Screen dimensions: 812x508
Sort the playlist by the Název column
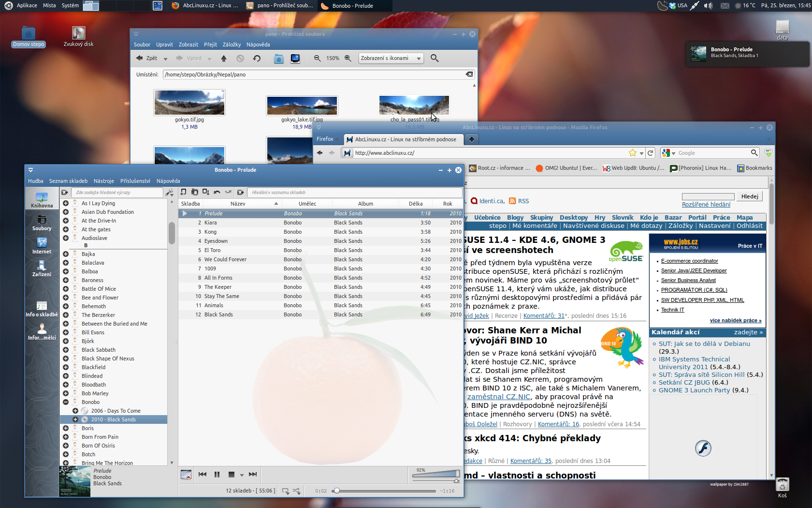238,204
